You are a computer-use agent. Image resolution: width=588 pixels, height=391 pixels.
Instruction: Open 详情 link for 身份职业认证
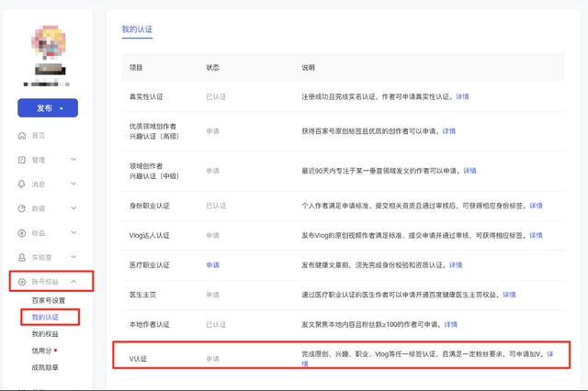tap(536, 206)
